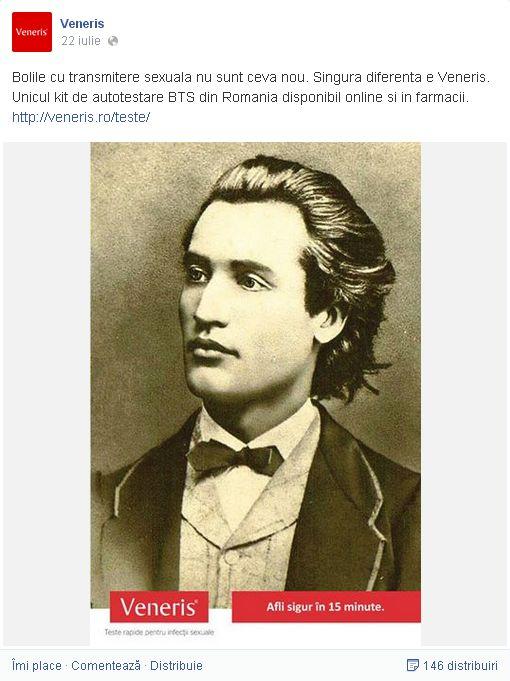
Task: Click the 'Unicul kit de autotestare' line
Action: (x=241, y=97)
